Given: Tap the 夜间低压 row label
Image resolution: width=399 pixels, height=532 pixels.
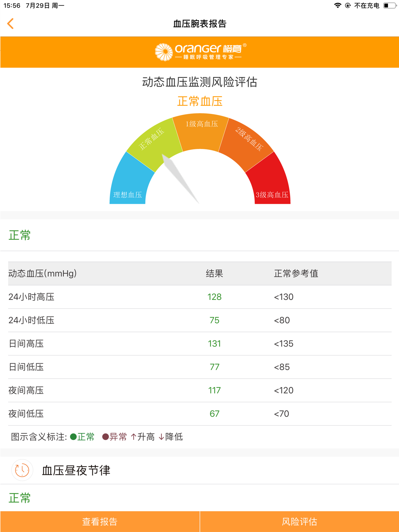Looking at the screenshot, I should [26, 413].
